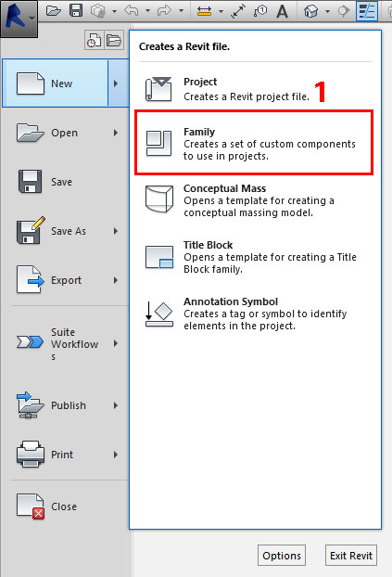Click the Open folder icon in quick access toolbar
The image size is (392, 577).
[x=54, y=11]
